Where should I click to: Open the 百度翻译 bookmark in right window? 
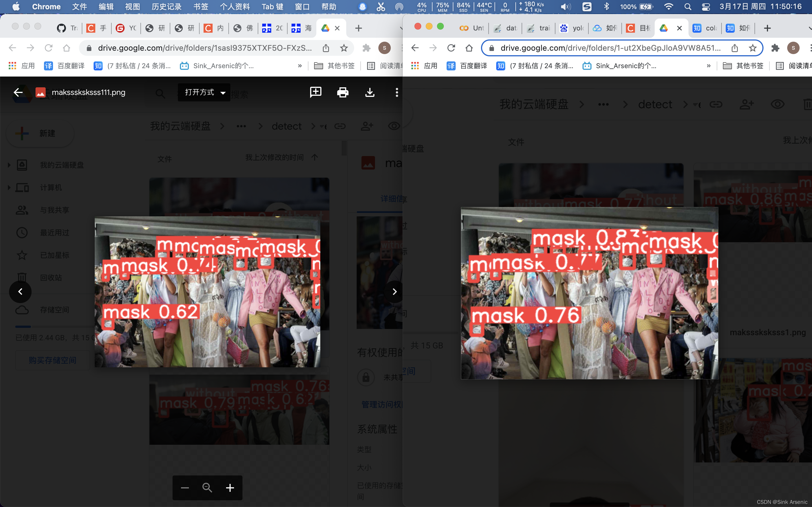[x=467, y=66]
